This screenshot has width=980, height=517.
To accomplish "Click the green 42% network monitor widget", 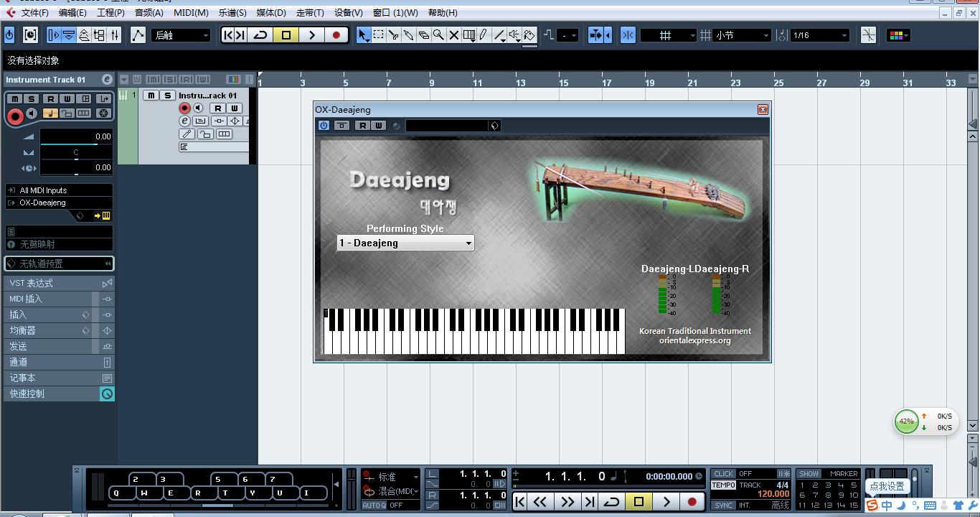I will (x=906, y=421).
